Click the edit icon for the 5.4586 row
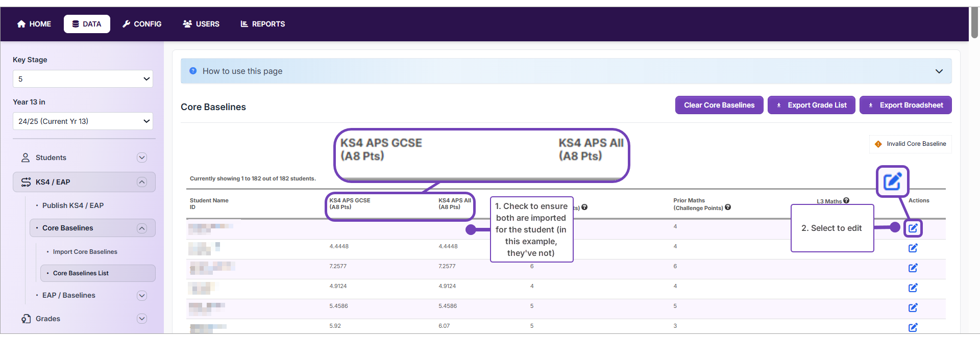 [913, 308]
